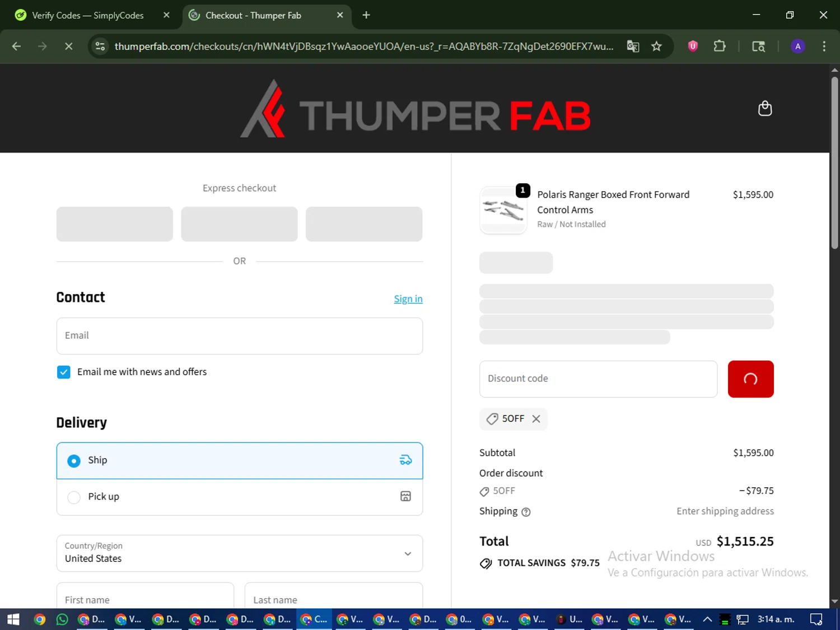840x630 pixels.
Task: Select the Ship delivery option
Action: click(240, 460)
